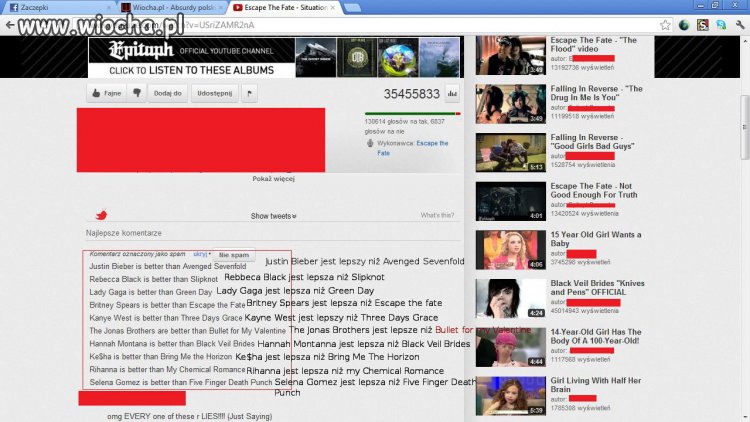Click the What's this? link
750x422 pixels.
[x=437, y=215]
